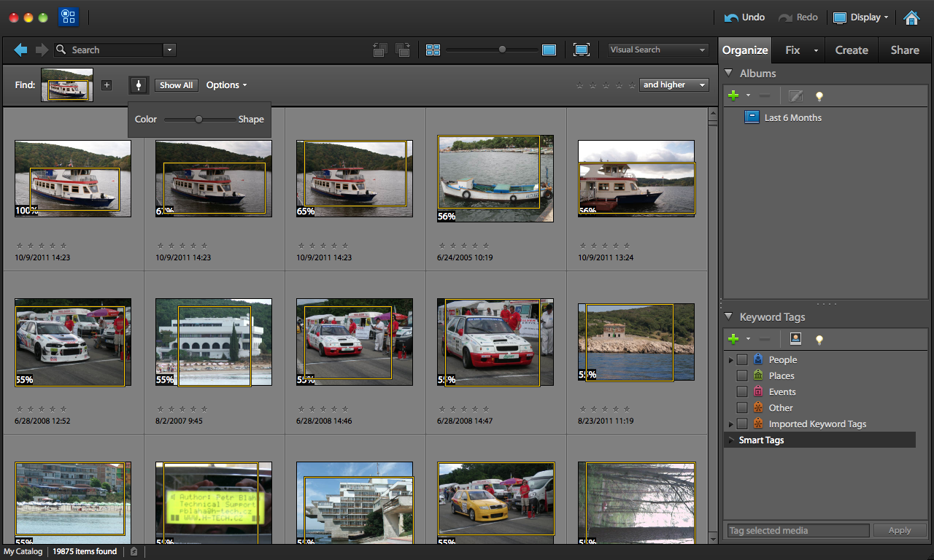This screenshot has width=934, height=560.
Task: Expand the Smart Tags section
Action: click(x=730, y=440)
